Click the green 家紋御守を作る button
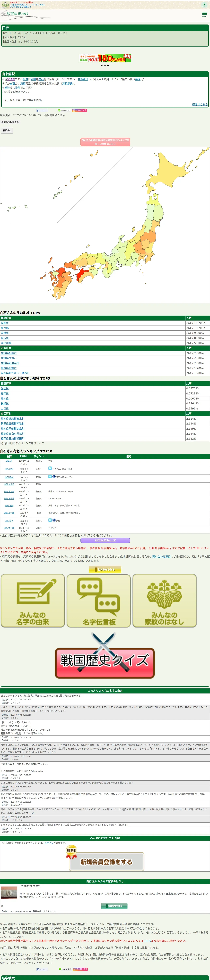 pos(114,906)
